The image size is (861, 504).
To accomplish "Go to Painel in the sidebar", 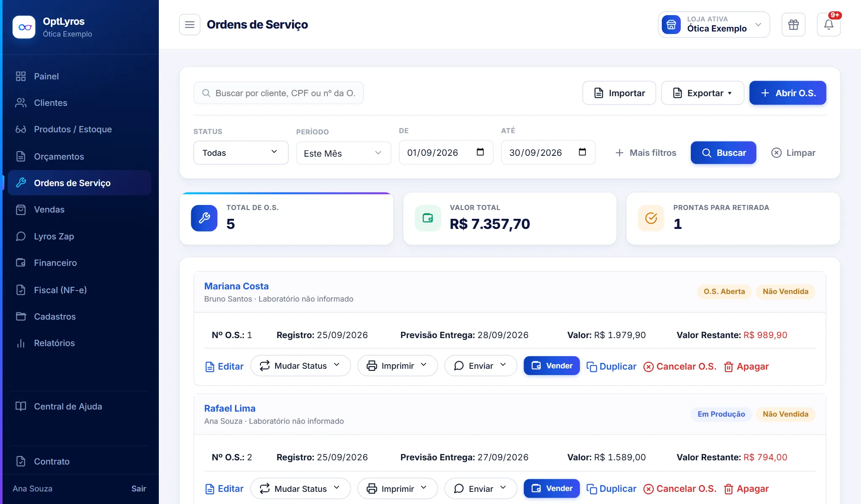I will (x=79, y=76).
